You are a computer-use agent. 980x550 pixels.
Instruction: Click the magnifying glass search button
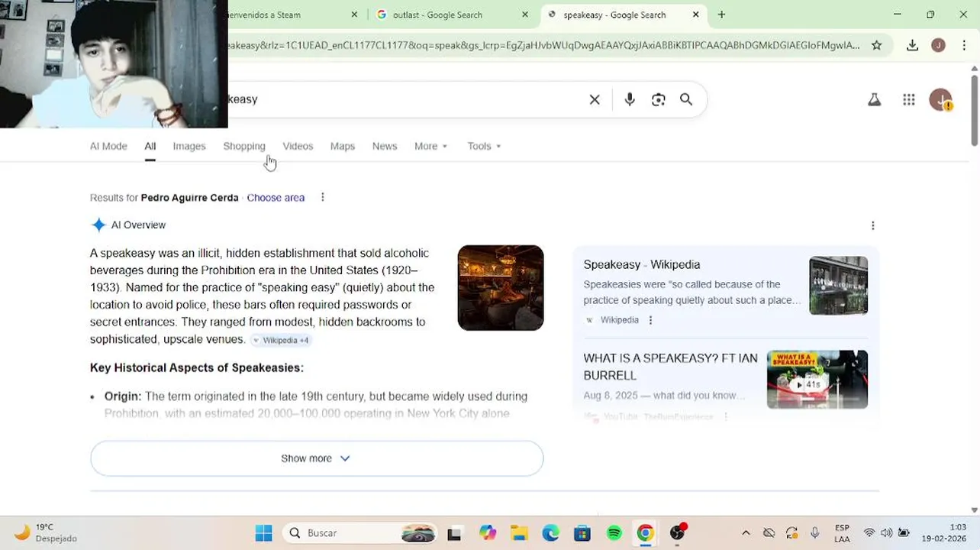point(686,99)
